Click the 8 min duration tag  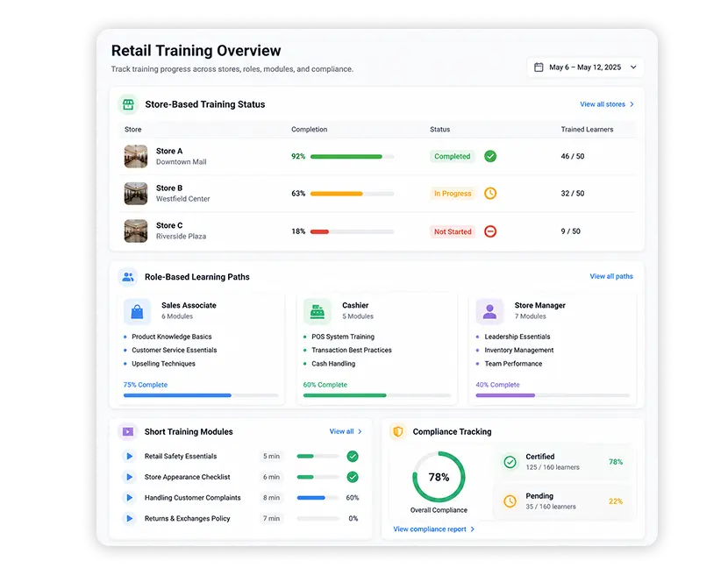271,498
